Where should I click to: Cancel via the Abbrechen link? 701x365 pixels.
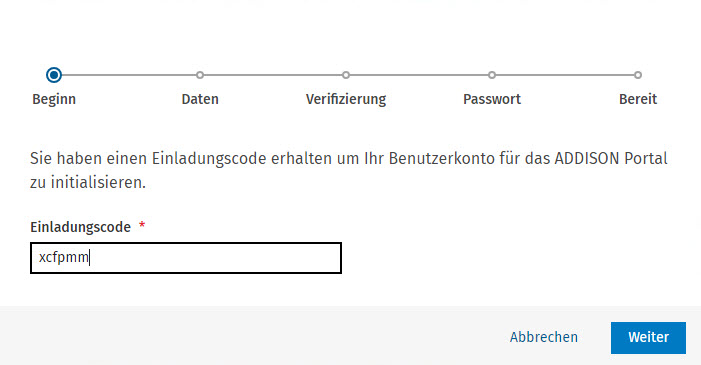(544, 337)
